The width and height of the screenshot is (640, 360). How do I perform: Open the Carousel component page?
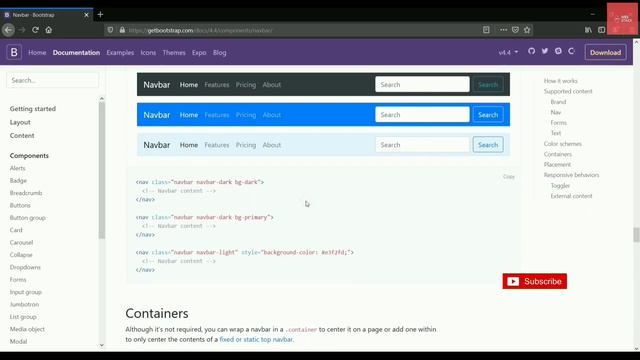21,242
